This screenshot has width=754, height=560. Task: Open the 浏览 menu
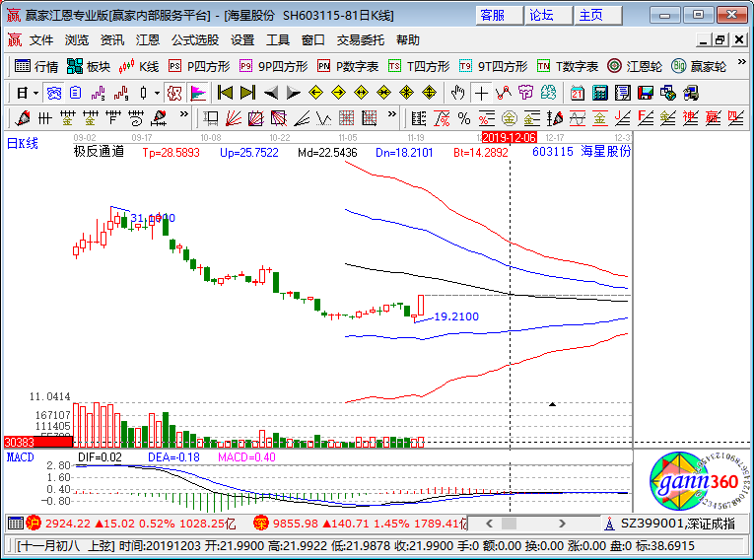coord(77,40)
